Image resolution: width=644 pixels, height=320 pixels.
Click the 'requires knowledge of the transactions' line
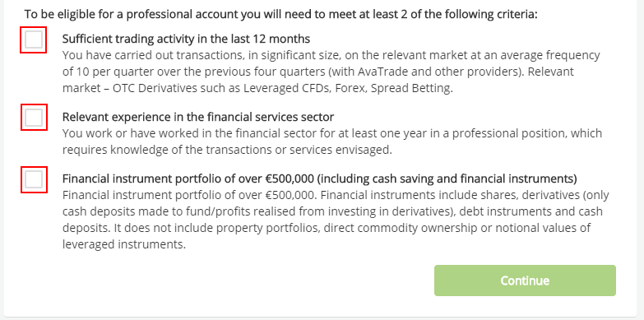(227, 150)
